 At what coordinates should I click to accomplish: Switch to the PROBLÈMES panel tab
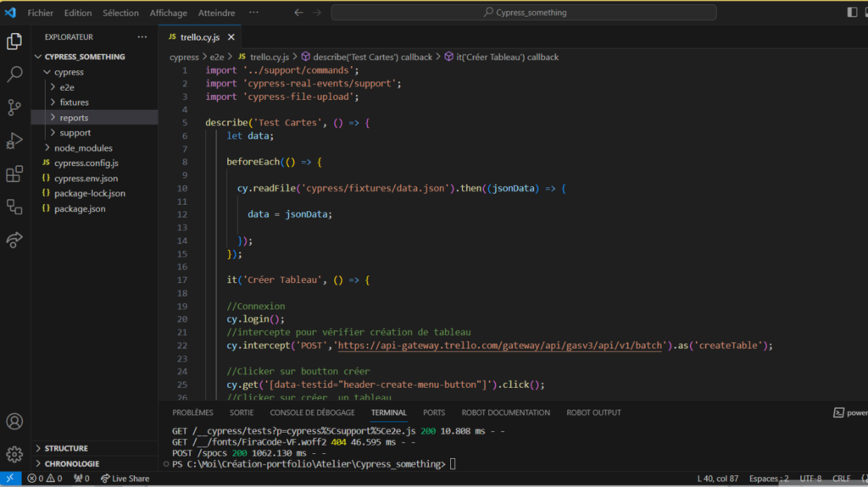click(192, 412)
